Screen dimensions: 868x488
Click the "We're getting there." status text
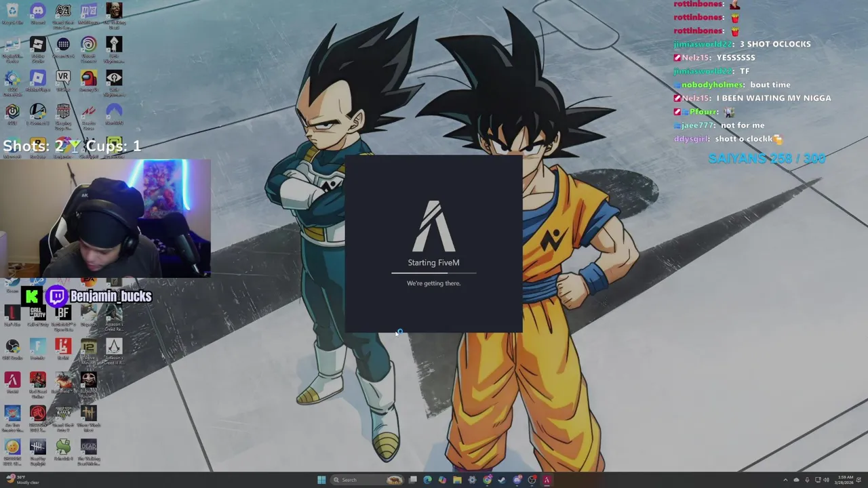point(433,283)
